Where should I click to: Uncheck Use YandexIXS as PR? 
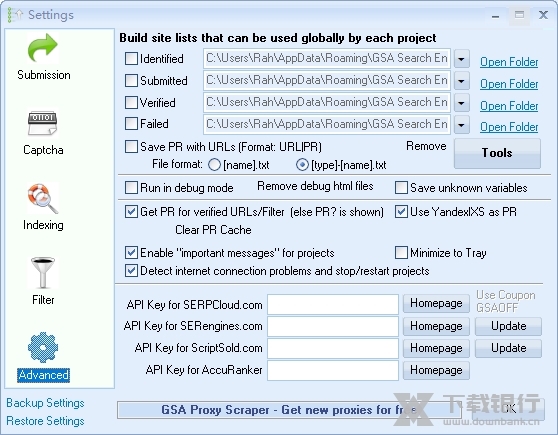(x=401, y=212)
